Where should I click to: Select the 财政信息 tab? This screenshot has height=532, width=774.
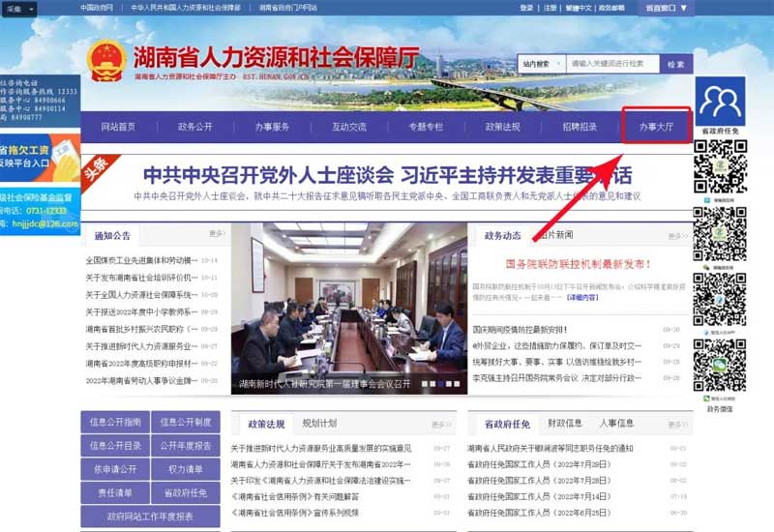[x=565, y=424]
